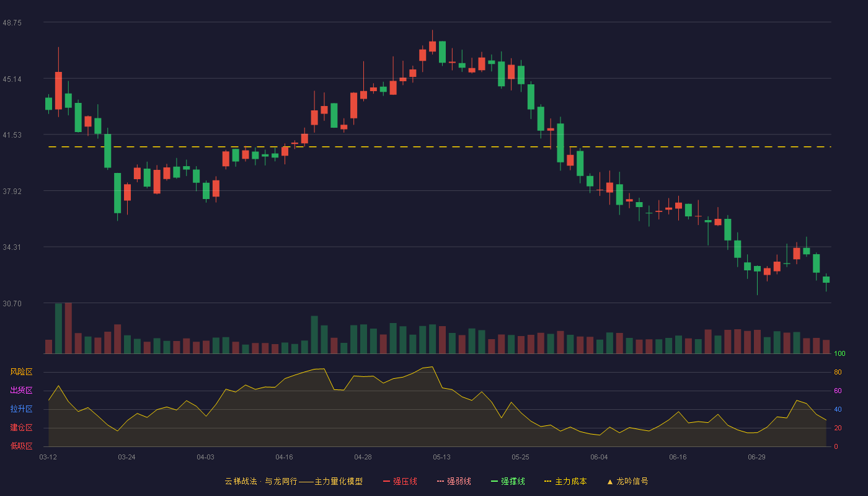Click the 云梯战法 · 与龙同行 title text
868x496 pixels.
click(260, 482)
